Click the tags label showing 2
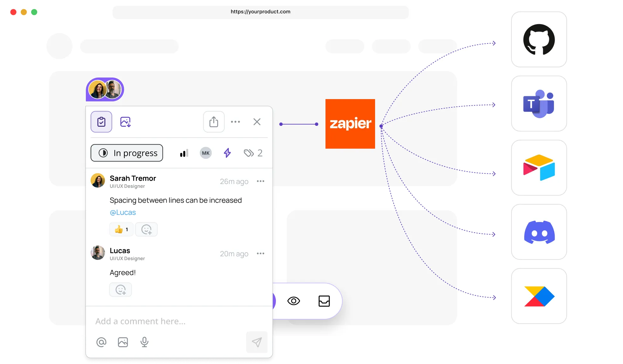Image resolution: width=623 pixels, height=364 pixels. 253,153
